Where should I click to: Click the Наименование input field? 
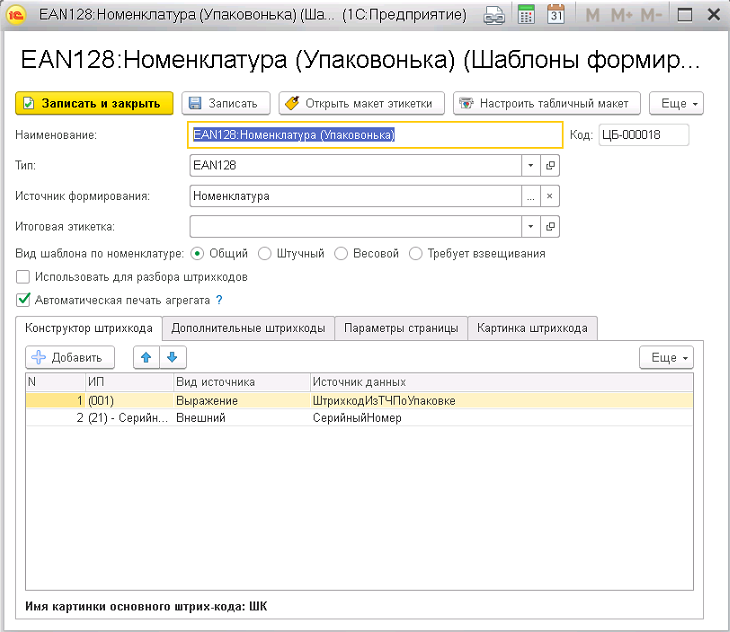point(375,135)
